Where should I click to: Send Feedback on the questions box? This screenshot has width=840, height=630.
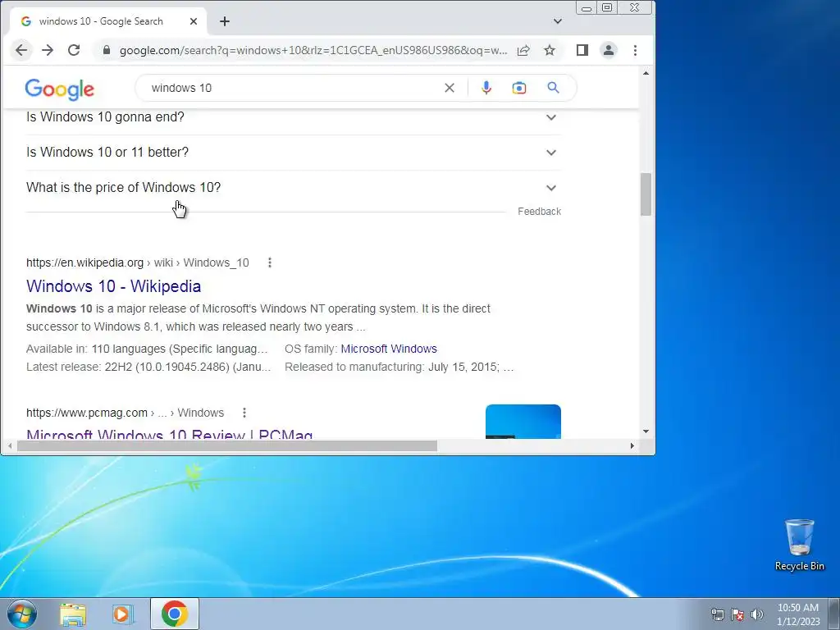tap(540, 212)
